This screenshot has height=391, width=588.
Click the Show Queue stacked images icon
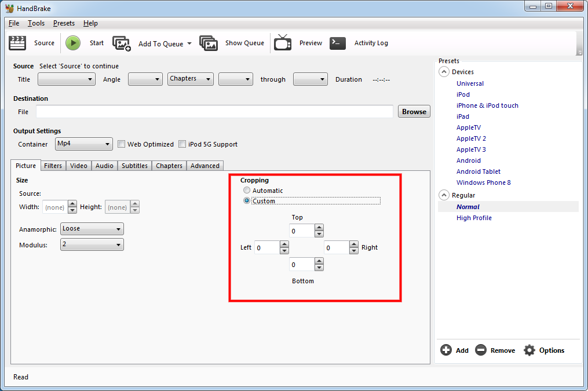(209, 43)
